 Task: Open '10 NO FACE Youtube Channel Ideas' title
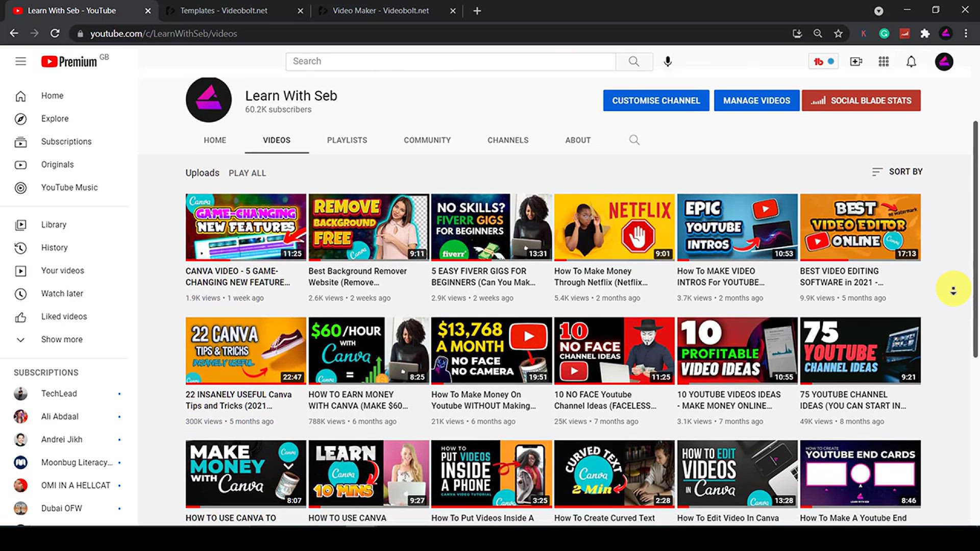click(605, 400)
